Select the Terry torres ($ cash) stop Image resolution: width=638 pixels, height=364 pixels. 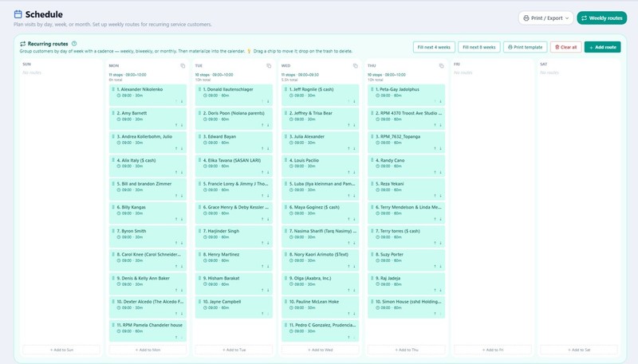(407, 237)
